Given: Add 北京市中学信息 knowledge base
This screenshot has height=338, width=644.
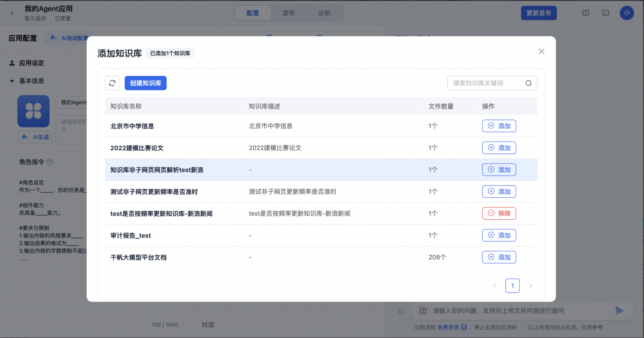Looking at the screenshot, I should pyautogui.click(x=499, y=126).
